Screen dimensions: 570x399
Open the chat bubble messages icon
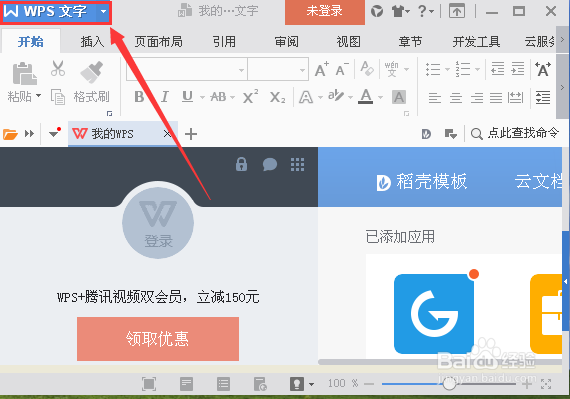[270, 165]
